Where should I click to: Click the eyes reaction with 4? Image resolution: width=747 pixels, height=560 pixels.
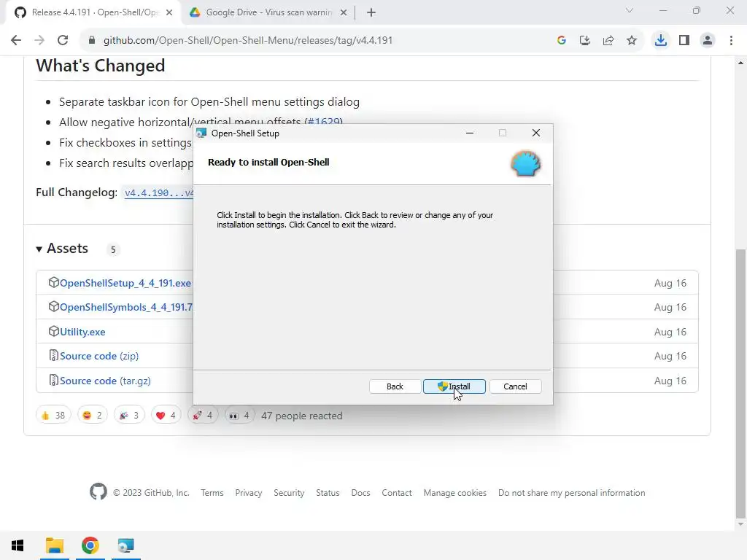(239, 416)
